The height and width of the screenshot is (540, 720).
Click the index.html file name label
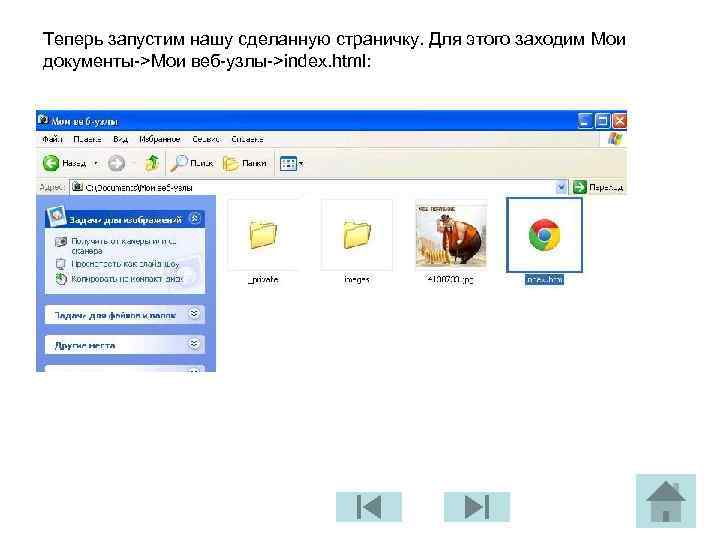tap(544, 279)
